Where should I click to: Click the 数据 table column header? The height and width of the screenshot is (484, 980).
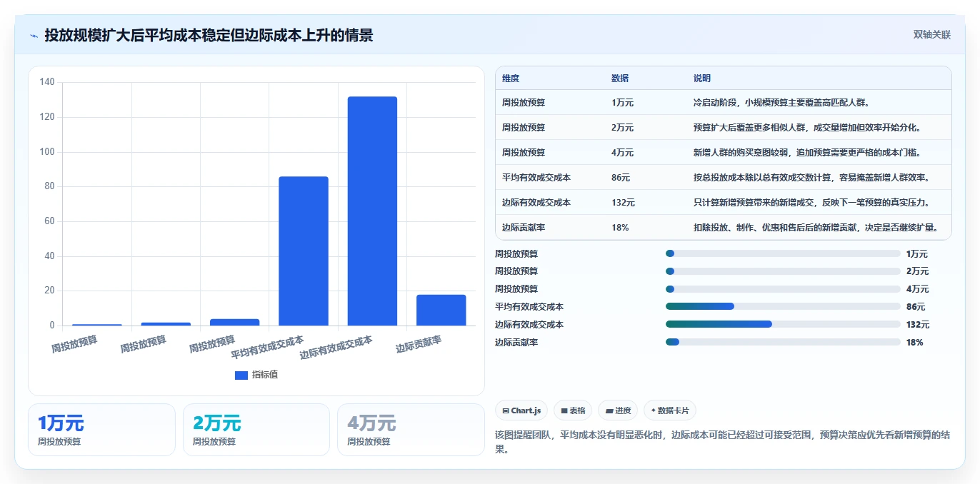(620, 79)
